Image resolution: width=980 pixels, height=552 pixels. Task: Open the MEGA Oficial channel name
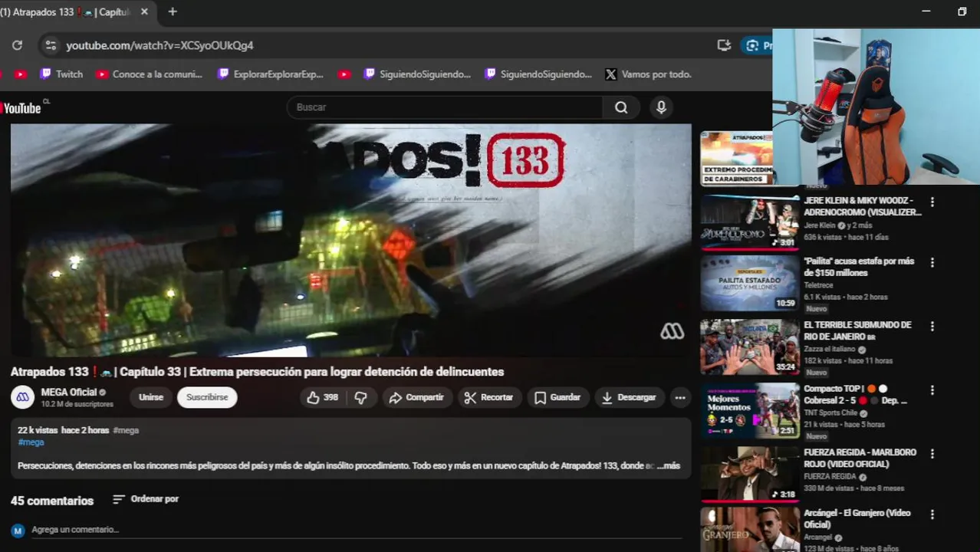tap(69, 392)
